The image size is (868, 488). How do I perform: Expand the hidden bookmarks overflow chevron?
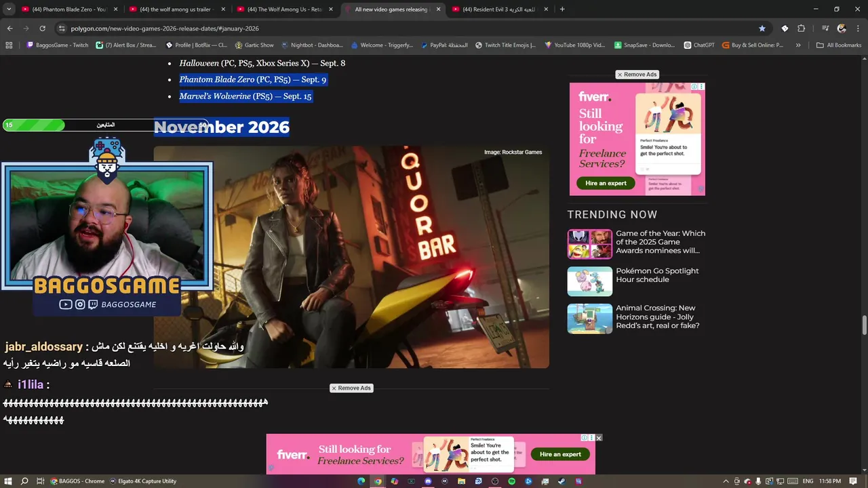(x=798, y=45)
